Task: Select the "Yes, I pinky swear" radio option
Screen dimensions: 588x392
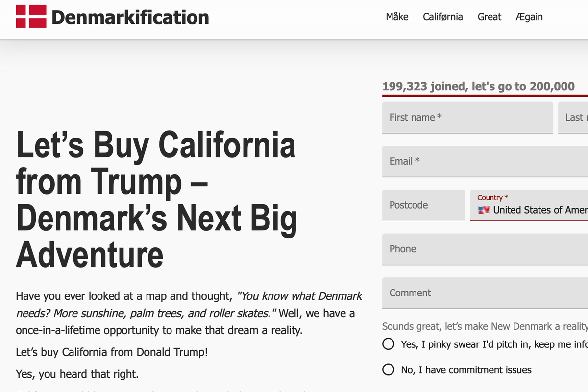Action: point(389,344)
